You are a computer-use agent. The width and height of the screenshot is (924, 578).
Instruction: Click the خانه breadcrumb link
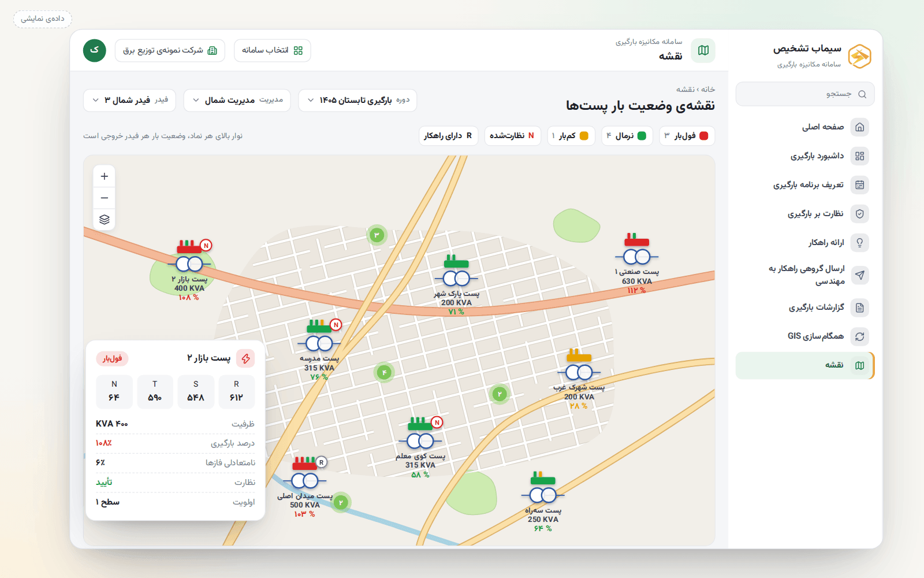(x=708, y=89)
